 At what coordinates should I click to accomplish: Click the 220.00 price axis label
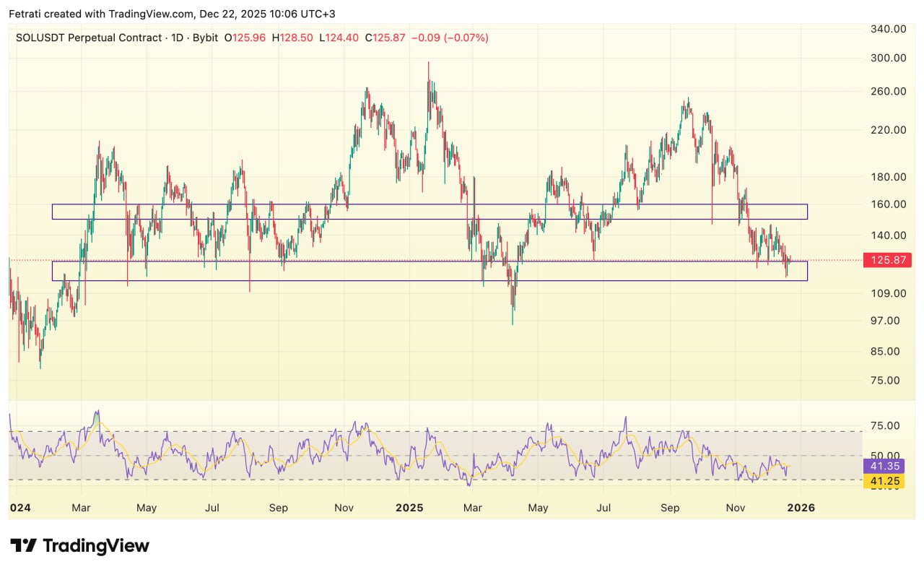click(x=889, y=130)
